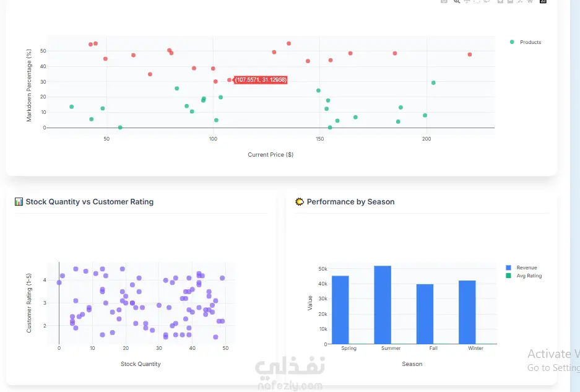Click the Plotly logo icon in modebar
Viewport: 580px width, 392px height.
coord(543,1)
